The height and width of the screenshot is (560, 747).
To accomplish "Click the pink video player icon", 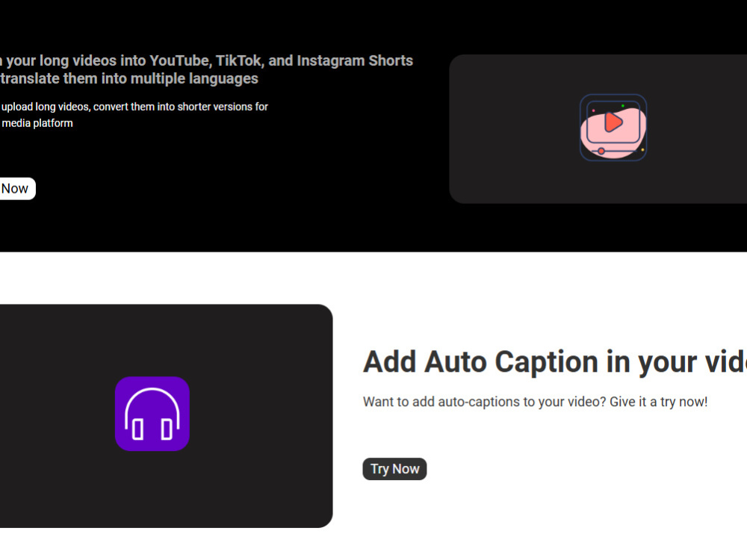I will (613, 128).
